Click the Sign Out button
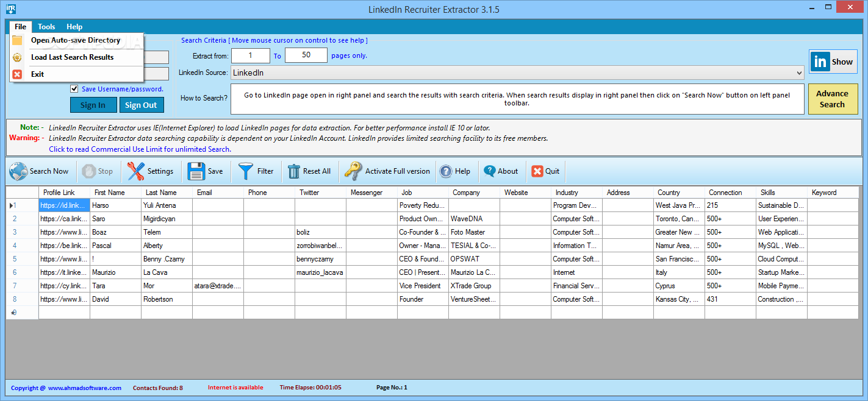 (142, 105)
